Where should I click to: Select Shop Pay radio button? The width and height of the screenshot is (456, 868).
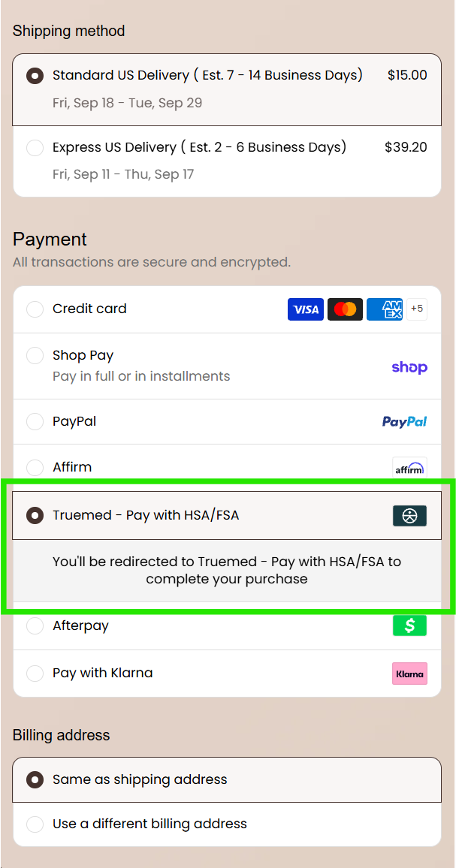click(35, 356)
